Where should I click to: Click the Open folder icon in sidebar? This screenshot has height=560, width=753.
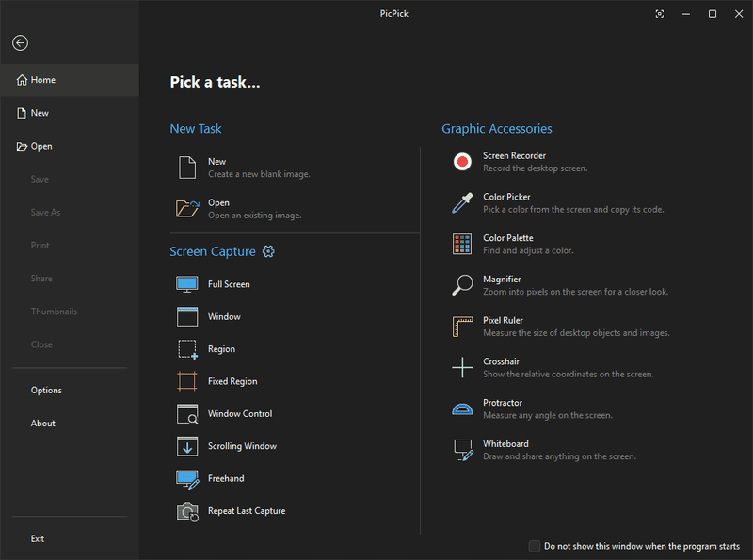pos(22,147)
